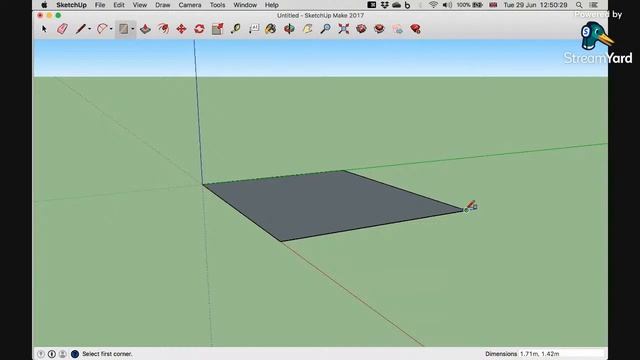The image size is (640, 360).
Task: Choose the Eraser tool
Action: click(62, 29)
